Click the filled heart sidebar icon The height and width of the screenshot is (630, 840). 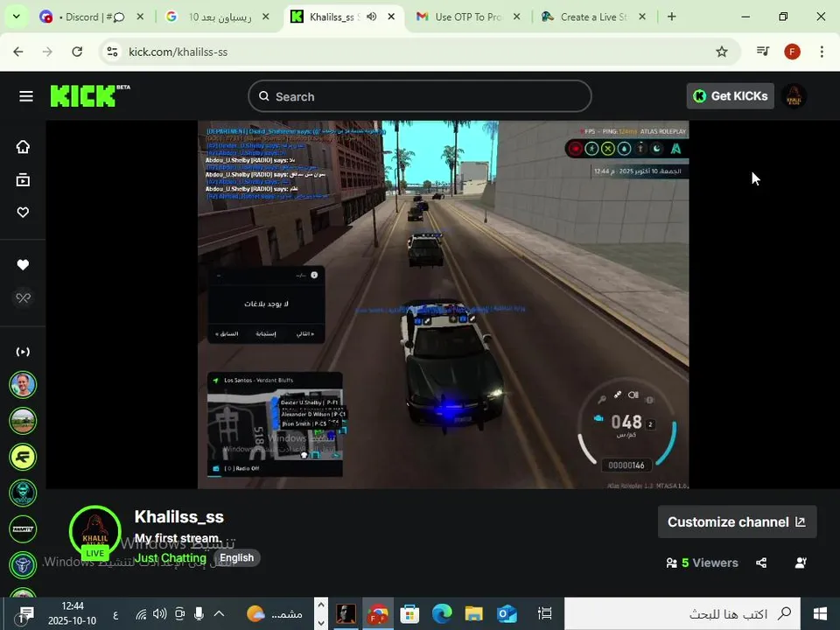23,264
